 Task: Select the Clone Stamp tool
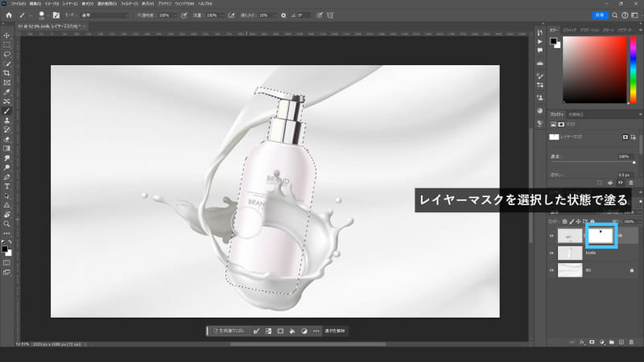[6, 121]
